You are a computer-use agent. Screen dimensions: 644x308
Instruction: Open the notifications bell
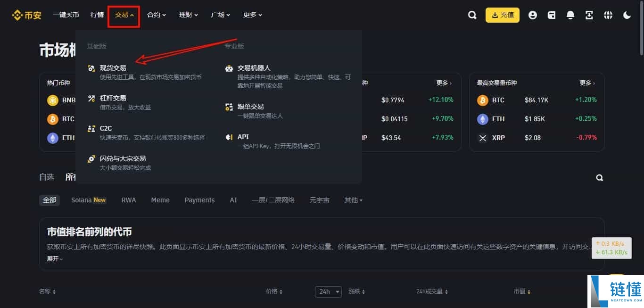pos(570,15)
